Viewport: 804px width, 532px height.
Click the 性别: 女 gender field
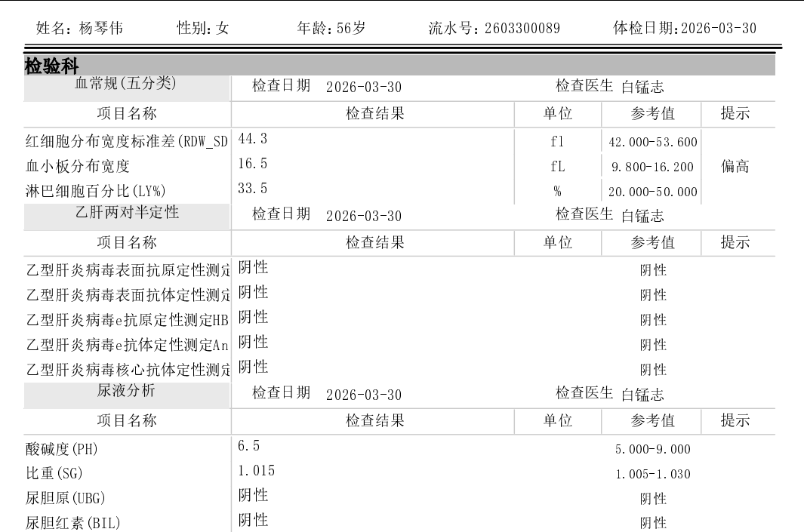(x=202, y=29)
